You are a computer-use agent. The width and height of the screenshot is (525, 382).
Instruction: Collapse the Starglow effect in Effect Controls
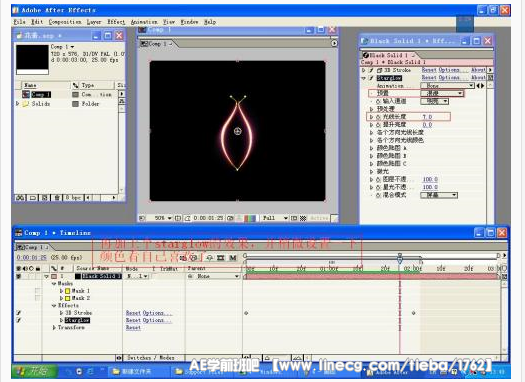click(x=364, y=78)
